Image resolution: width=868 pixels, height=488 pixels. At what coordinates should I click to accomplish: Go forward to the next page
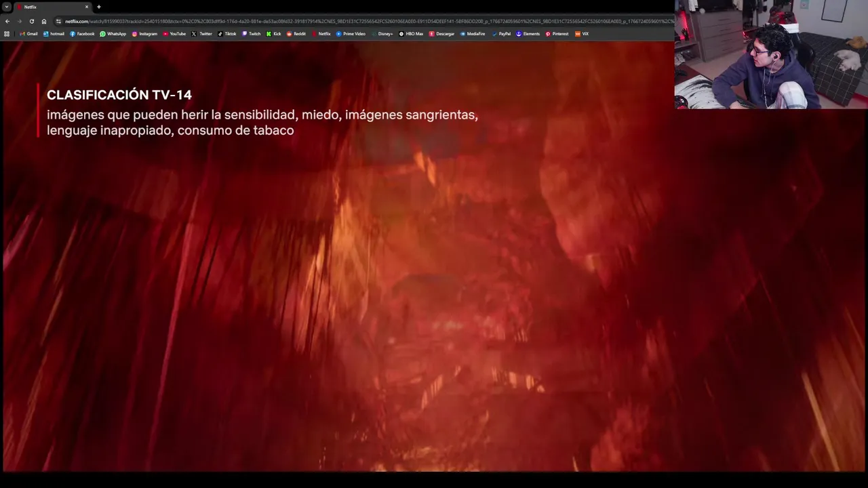(x=19, y=21)
